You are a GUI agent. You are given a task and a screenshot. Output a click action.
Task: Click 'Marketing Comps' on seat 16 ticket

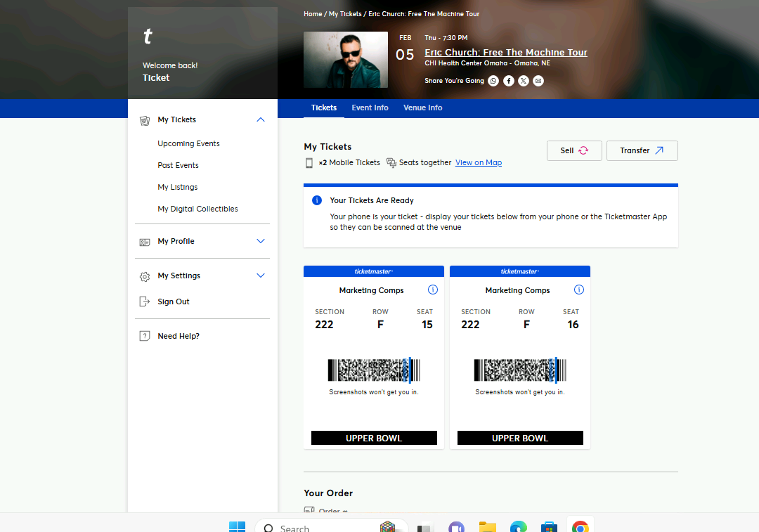(x=517, y=290)
